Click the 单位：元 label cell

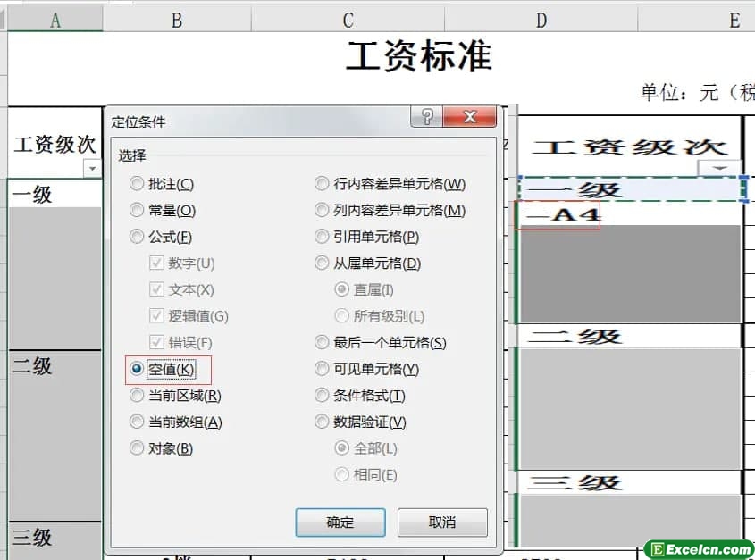pos(697,92)
